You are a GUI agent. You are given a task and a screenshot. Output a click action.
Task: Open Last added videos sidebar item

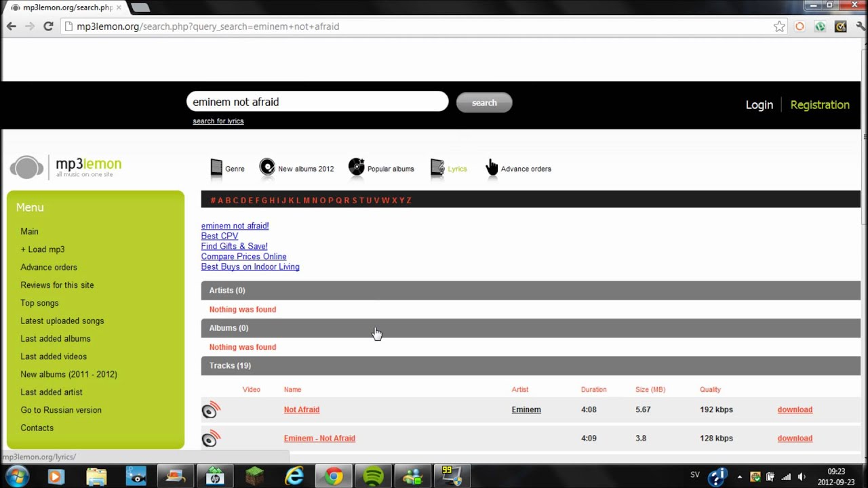[x=54, y=357]
